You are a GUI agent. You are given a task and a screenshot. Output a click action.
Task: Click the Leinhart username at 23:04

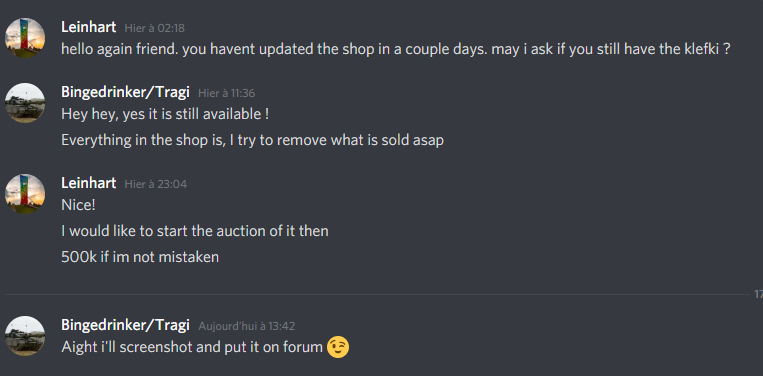(89, 183)
